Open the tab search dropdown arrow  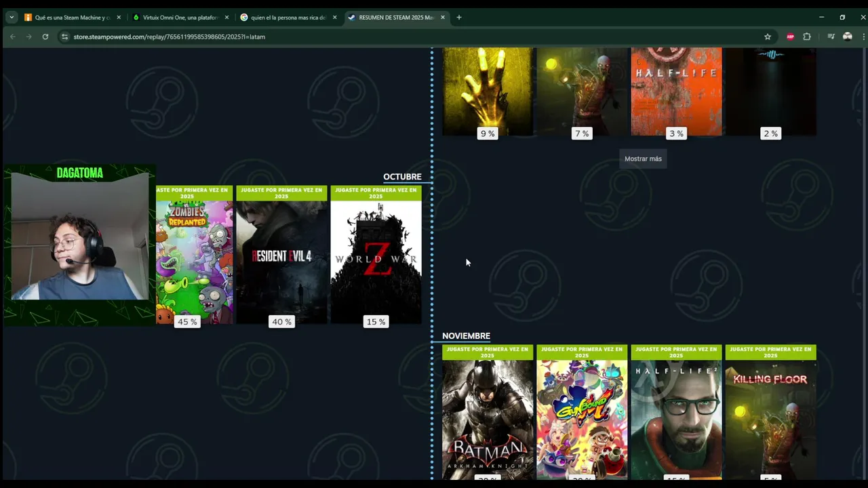pos(12,17)
